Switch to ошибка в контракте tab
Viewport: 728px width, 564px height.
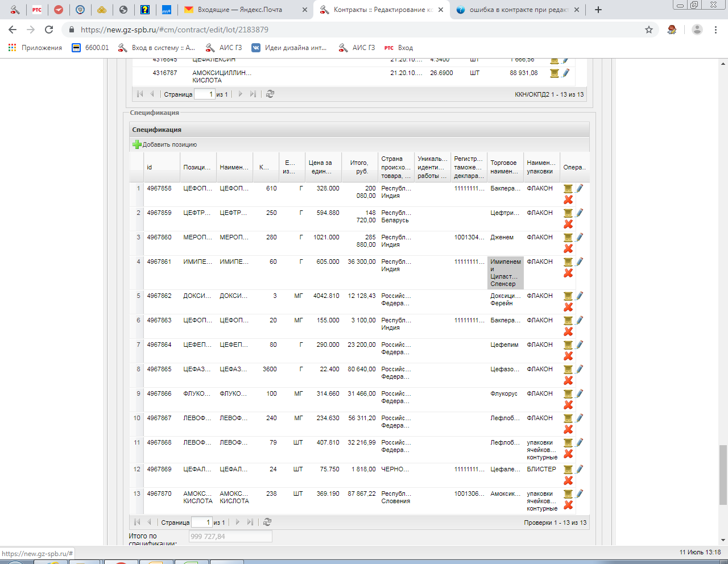518,10
